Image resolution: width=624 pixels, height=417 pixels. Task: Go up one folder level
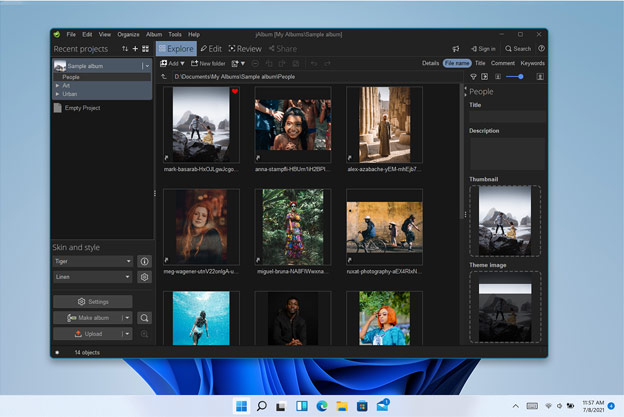(166, 76)
